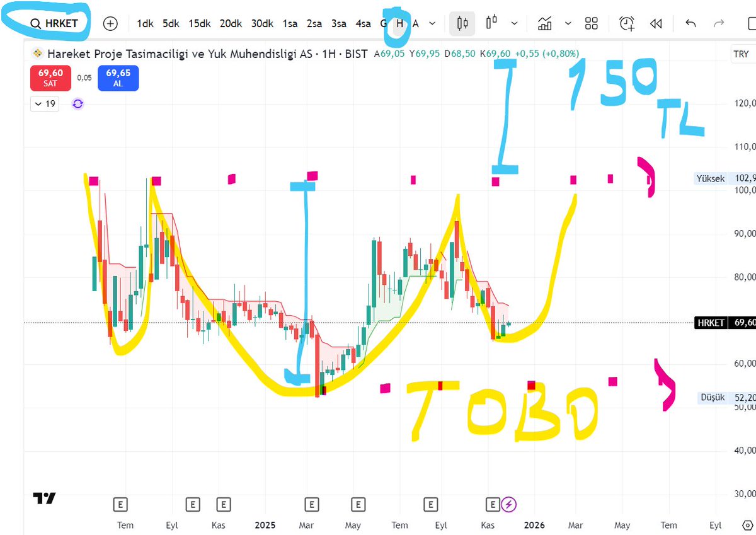The width and height of the screenshot is (756, 535).
Task: Select the 15dk timeframe
Action: [199, 23]
